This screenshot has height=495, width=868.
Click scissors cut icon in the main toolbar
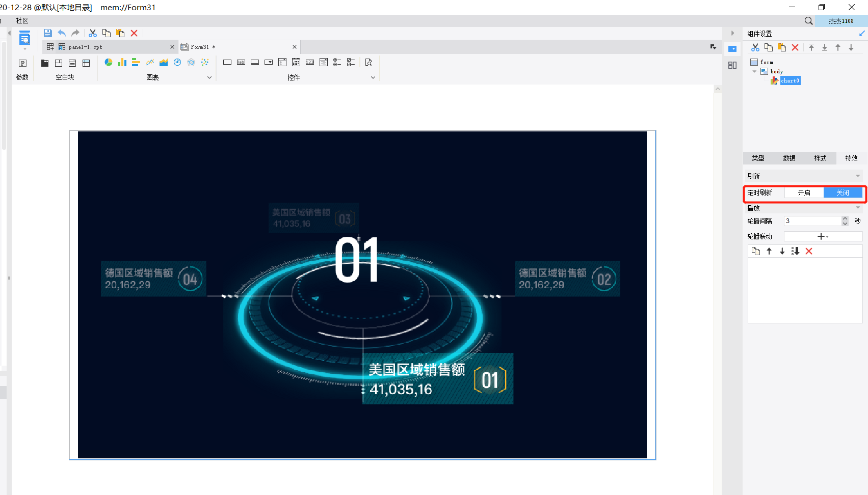(93, 33)
